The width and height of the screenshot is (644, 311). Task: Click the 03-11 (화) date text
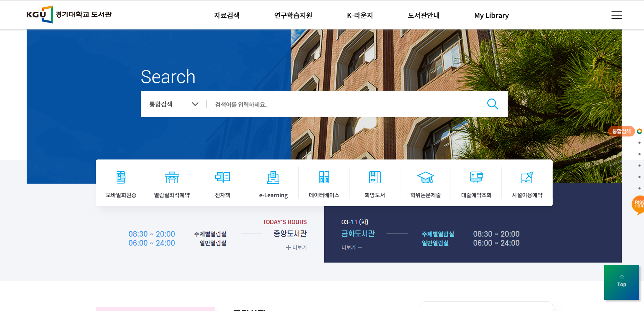click(355, 222)
